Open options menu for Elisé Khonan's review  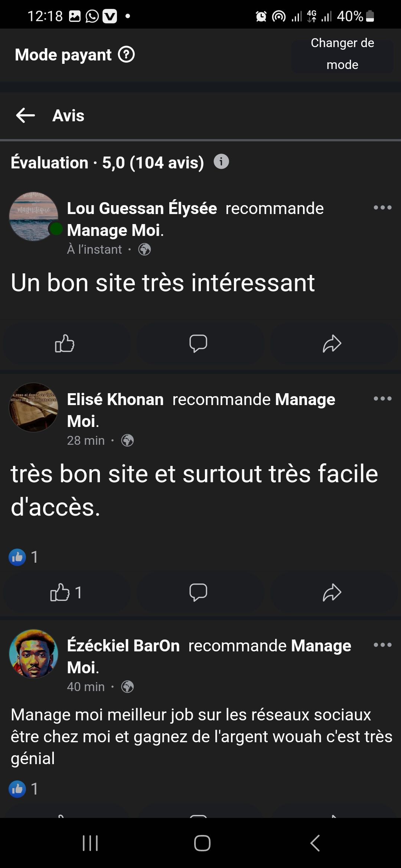(x=382, y=399)
